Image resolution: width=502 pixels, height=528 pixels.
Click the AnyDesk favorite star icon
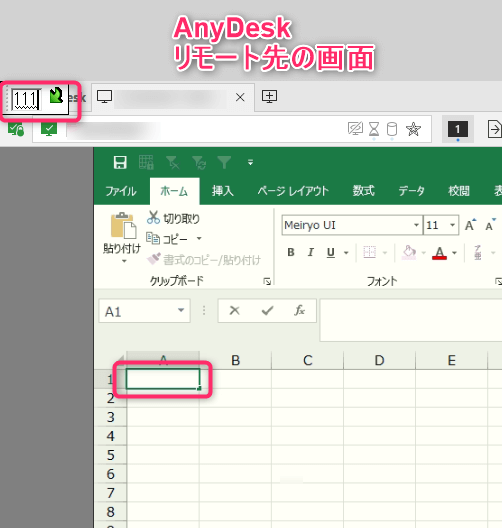[x=413, y=129]
